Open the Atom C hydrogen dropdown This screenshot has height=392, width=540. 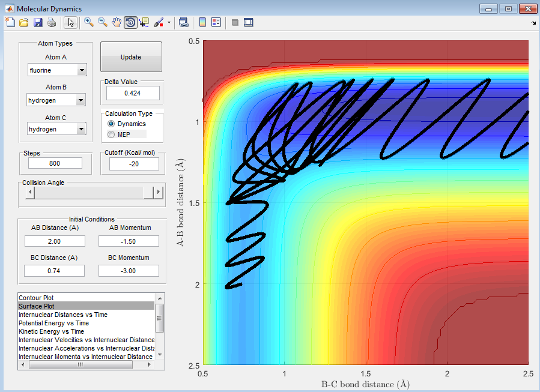click(x=57, y=129)
